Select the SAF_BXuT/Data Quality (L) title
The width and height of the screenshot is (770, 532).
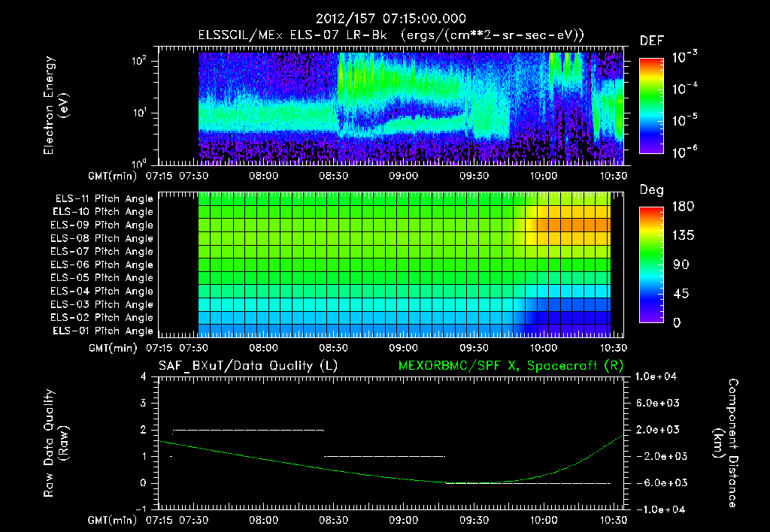pos(248,366)
